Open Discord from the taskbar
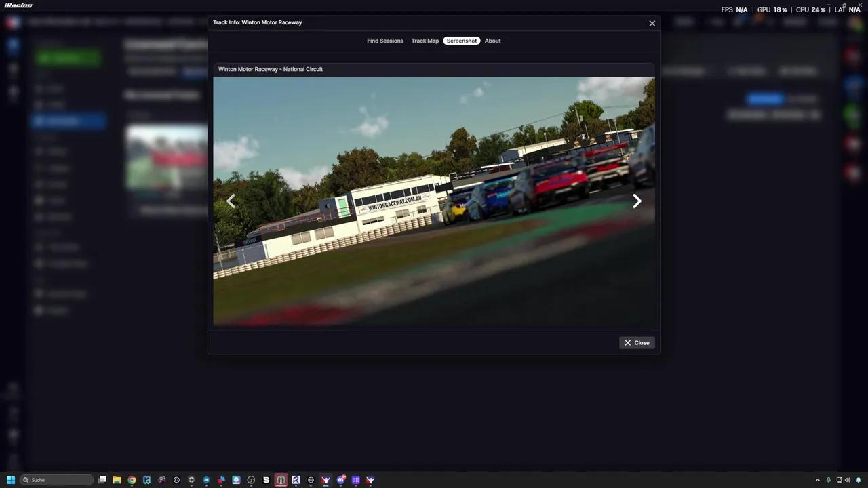Viewport: 868px width, 488px height. (x=341, y=480)
